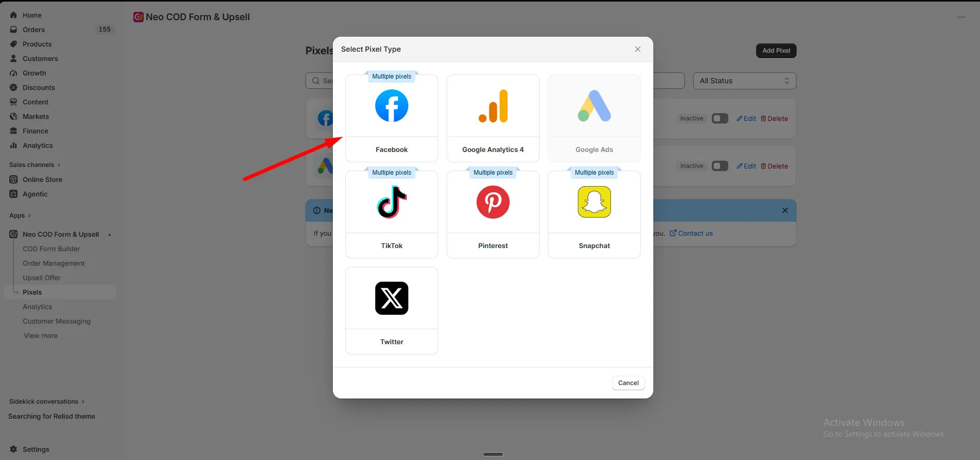Open COD Form Builder
The image size is (980, 460).
(x=51, y=249)
